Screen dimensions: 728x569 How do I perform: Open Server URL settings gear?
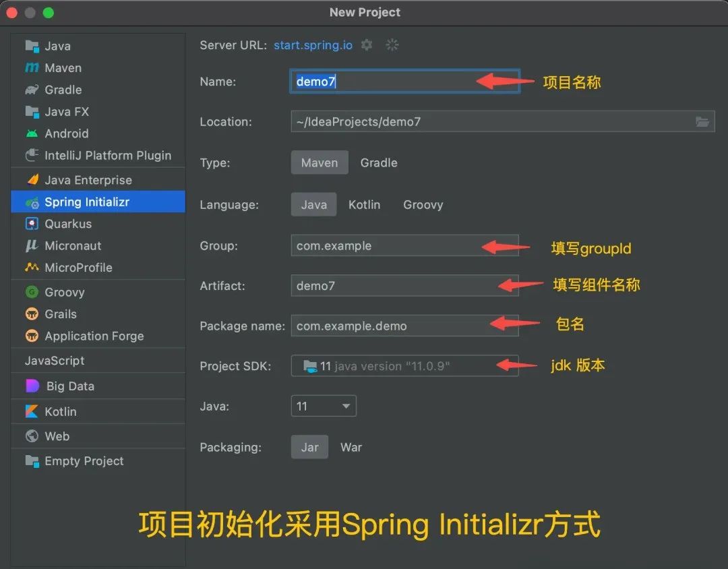pyautogui.click(x=367, y=45)
